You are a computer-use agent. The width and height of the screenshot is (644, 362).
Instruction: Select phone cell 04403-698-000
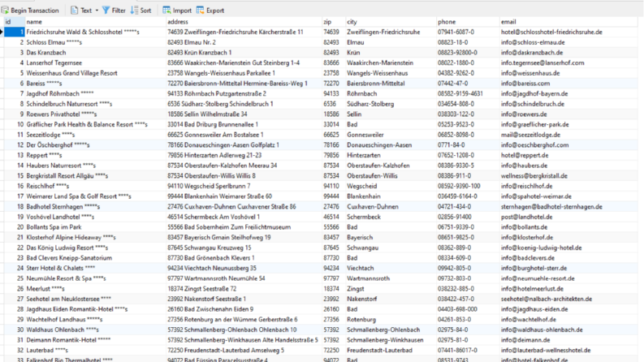pos(468,309)
